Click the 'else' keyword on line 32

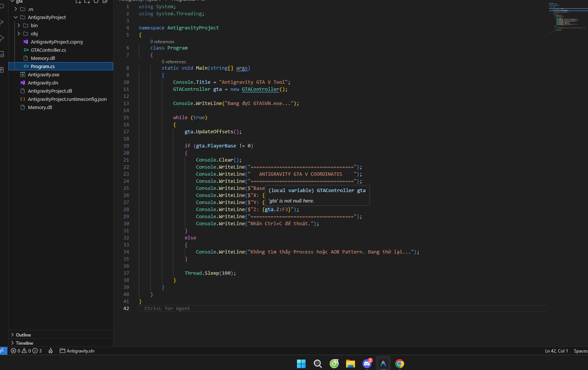point(190,238)
